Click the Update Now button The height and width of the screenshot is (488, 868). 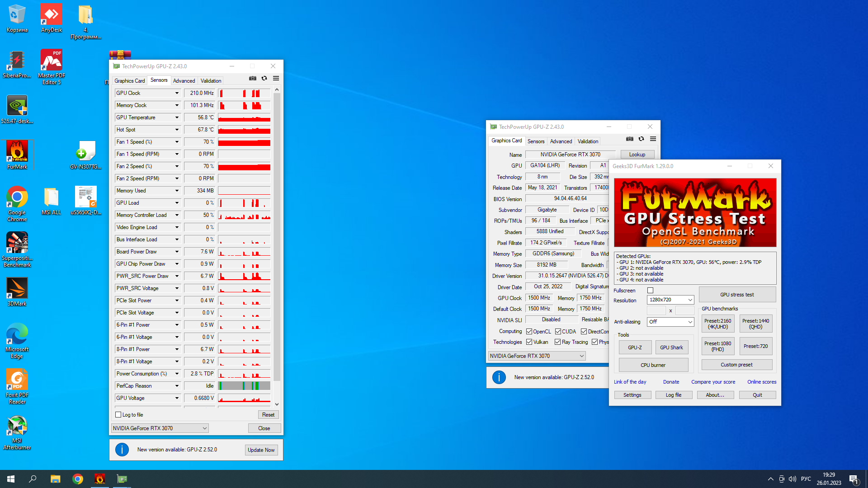point(261,450)
